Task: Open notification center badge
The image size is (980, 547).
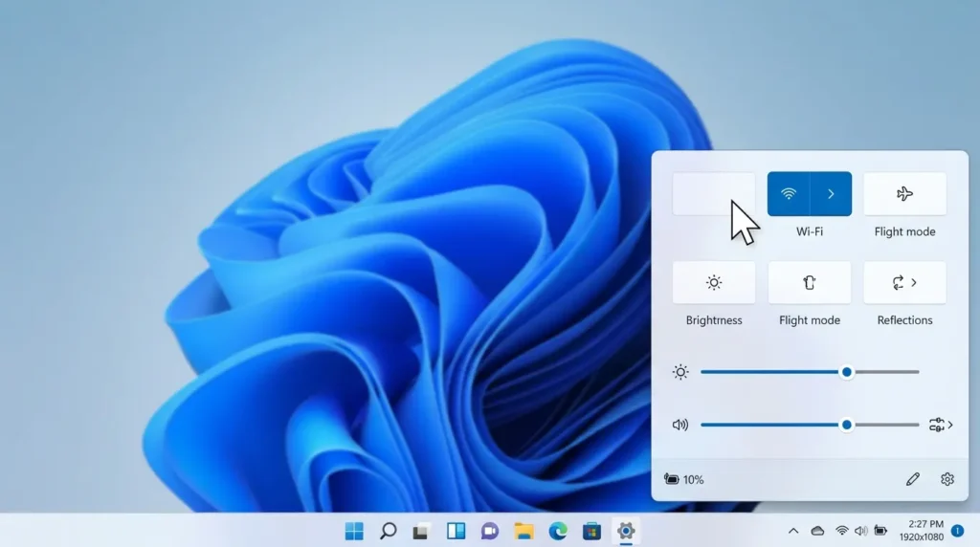Action: (957, 531)
